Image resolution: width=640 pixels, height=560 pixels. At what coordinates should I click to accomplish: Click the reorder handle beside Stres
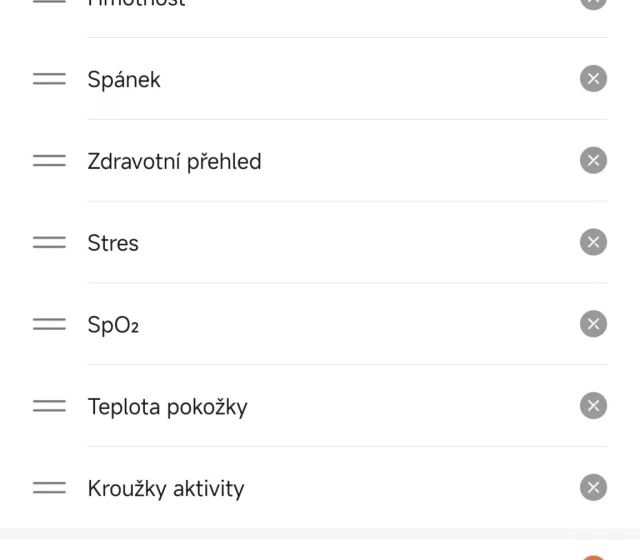click(49, 243)
